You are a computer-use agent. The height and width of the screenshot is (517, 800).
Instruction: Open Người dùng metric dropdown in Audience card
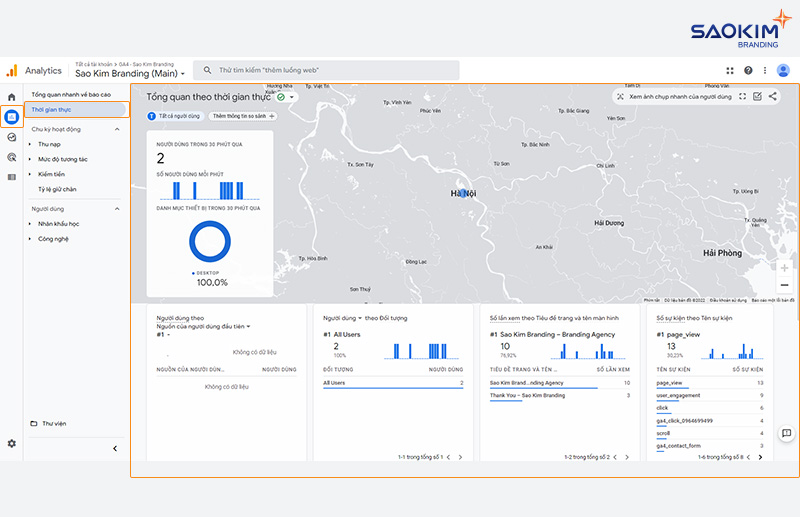point(342,318)
